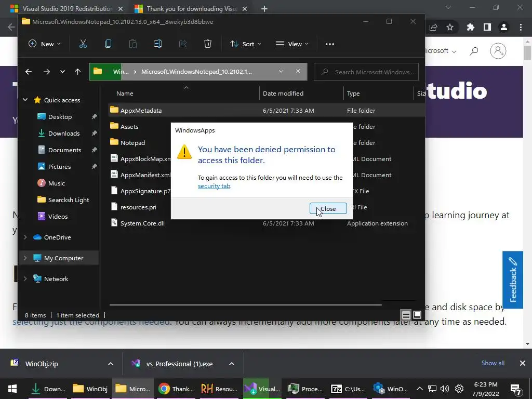Open the Windows Start menu

pyautogui.click(x=12, y=389)
